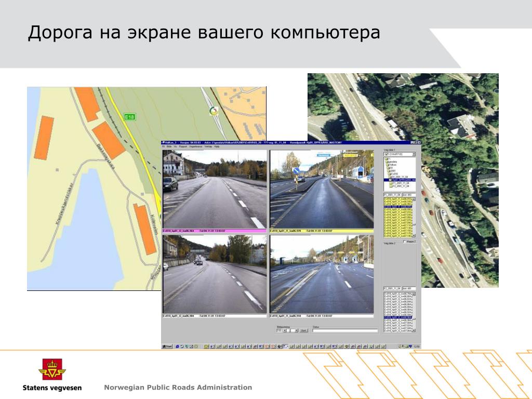
Task: Select the highlighted row in the lower white image list
Action: point(397,317)
